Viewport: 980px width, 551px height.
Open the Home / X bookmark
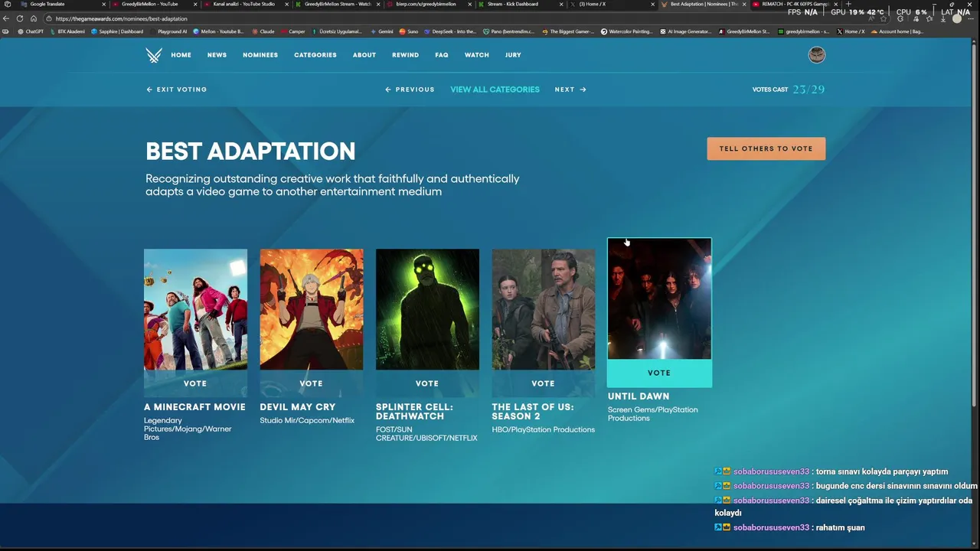pyautogui.click(x=851, y=31)
